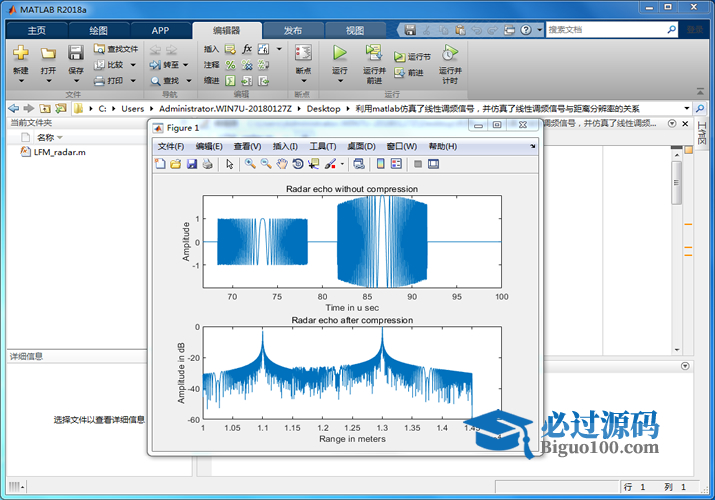715x500 pixels.
Task: Click the print icon in Figure toolbar
Action: pyautogui.click(x=207, y=164)
